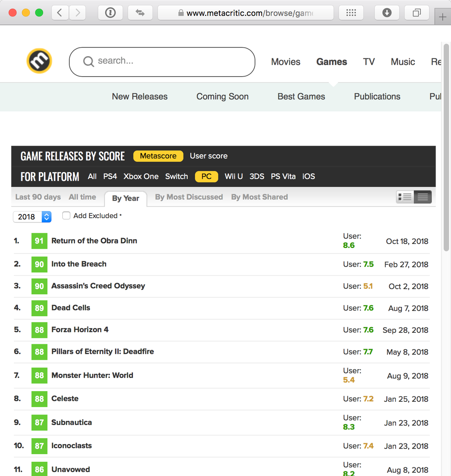
Task: Open Publications submenu
Action: [x=377, y=96]
